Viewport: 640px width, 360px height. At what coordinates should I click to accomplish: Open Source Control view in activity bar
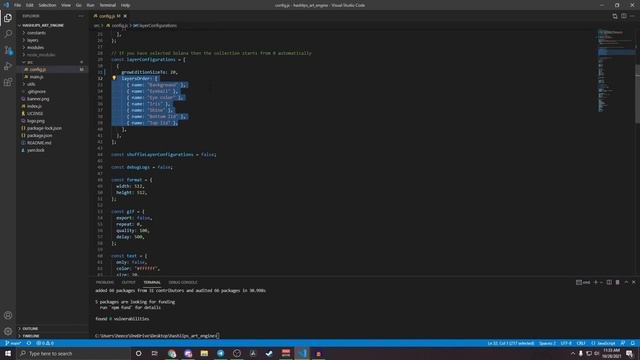tap(8, 50)
